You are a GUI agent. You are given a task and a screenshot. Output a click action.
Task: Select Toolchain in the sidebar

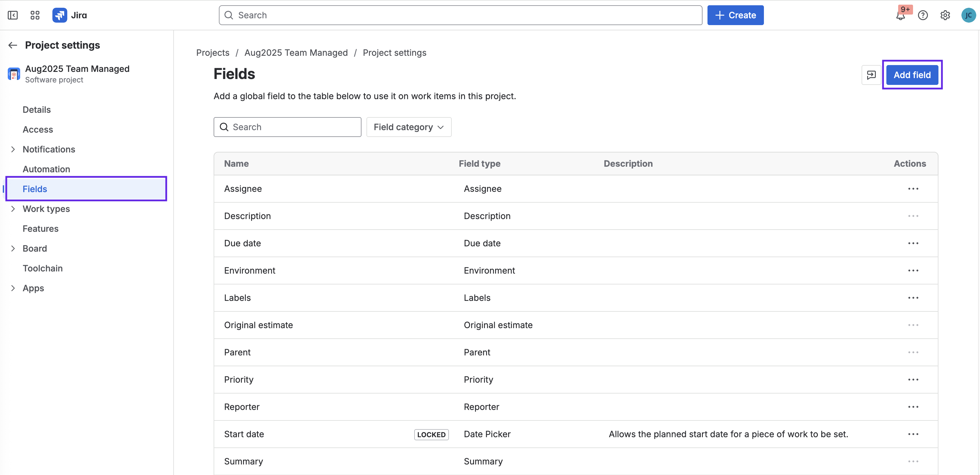click(x=42, y=268)
